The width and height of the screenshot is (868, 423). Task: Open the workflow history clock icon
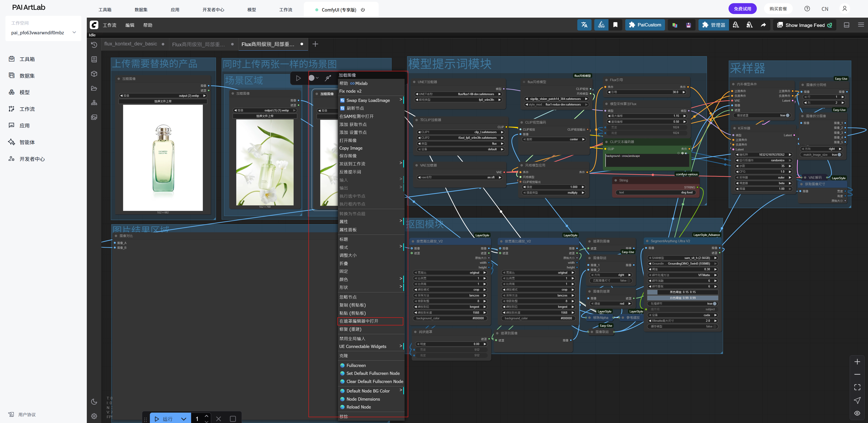click(x=94, y=45)
